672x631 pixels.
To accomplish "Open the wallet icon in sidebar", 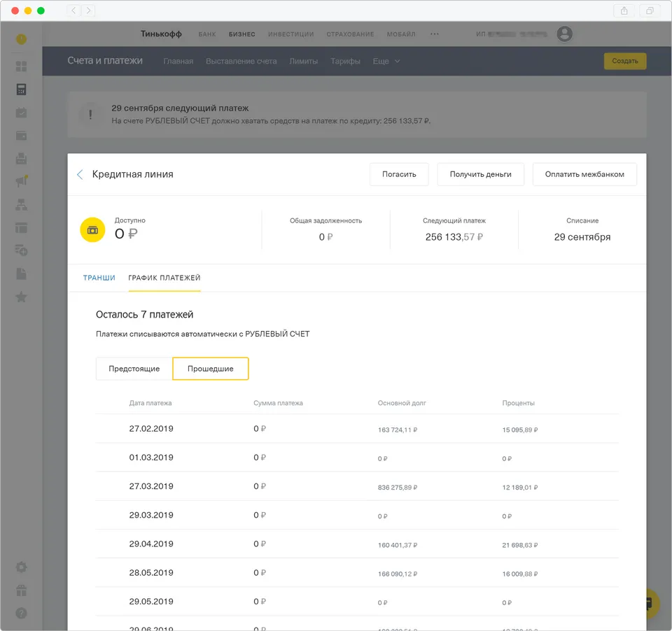I will pyautogui.click(x=21, y=136).
